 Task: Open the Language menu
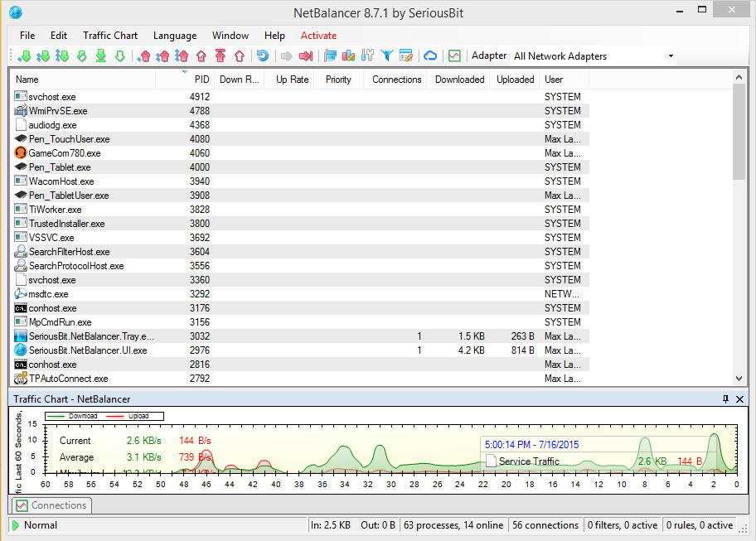tap(174, 36)
